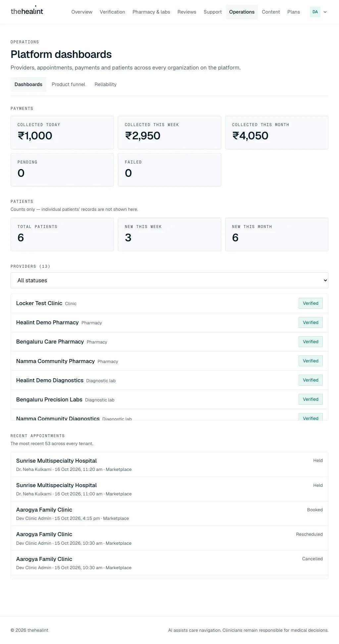Open the Verification nav item
The image size is (339, 644).
tap(113, 12)
